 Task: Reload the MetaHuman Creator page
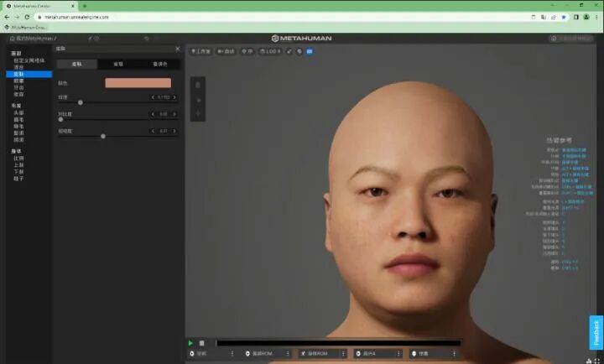tap(27, 17)
